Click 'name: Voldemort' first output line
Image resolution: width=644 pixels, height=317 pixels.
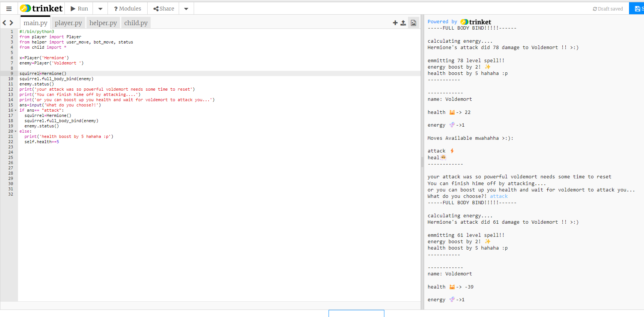450,99
